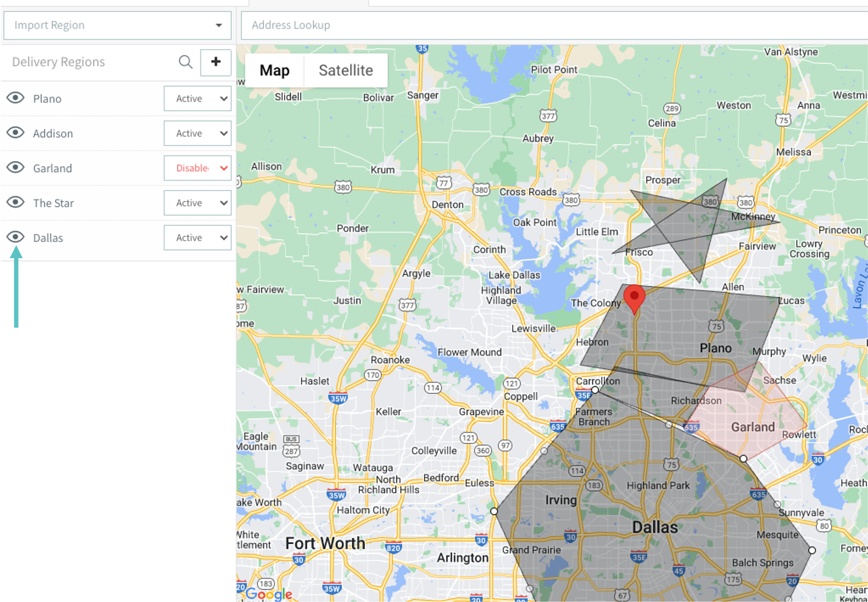Click the pink Garland region polygon
Screen dimensions: 868x602
tap(765, 411)
